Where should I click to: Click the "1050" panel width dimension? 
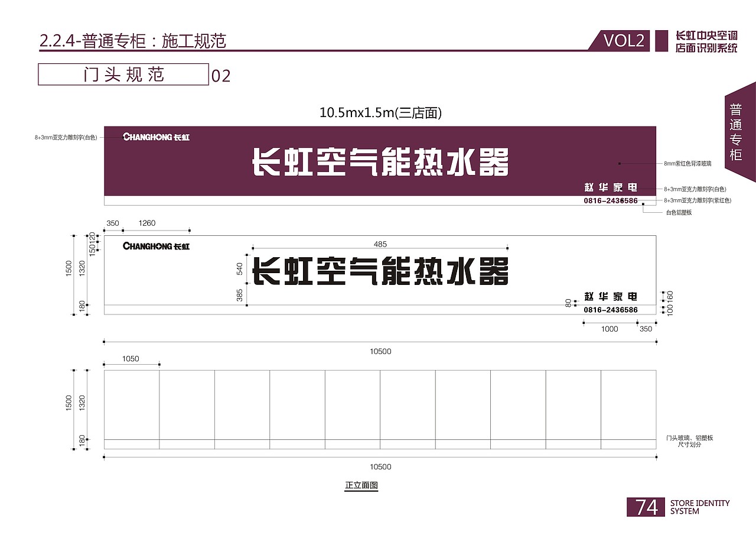tap(131, 359)
